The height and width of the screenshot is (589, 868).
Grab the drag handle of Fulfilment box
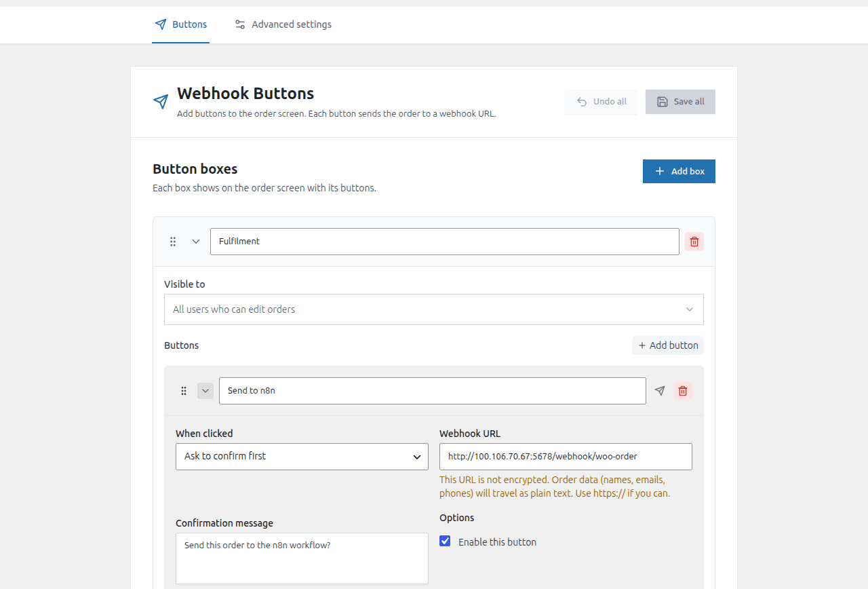[x=173, y=242]
